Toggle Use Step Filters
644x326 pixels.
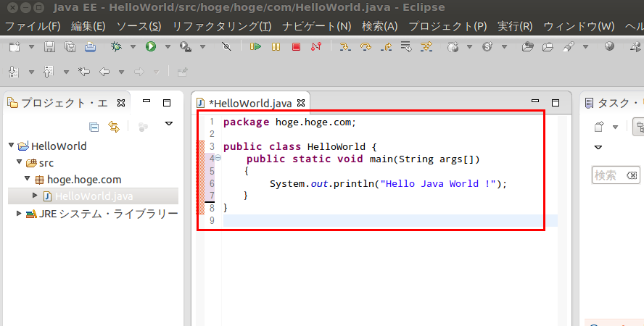pyautogui.click(x=426, y=47)
